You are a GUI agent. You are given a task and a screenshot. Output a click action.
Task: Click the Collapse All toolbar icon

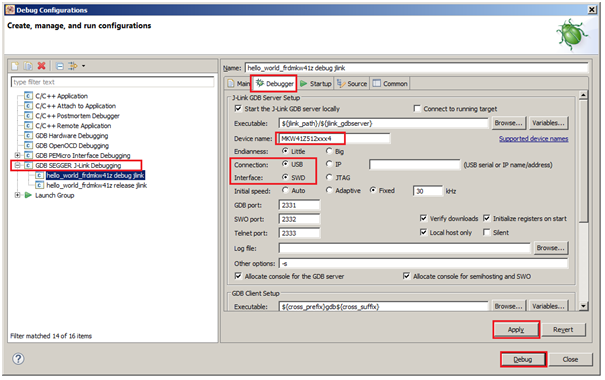click(x=60, y=66)
